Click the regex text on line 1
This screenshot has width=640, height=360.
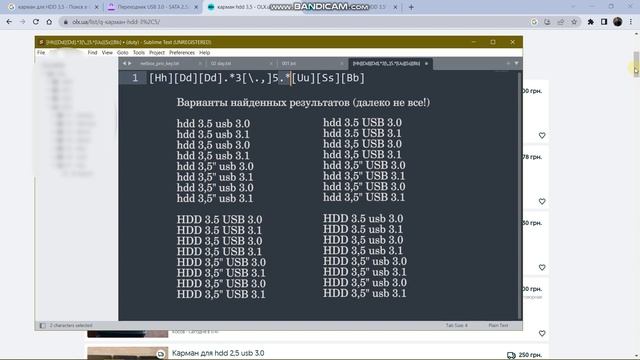pyautogui.click(x=257, y=78)
